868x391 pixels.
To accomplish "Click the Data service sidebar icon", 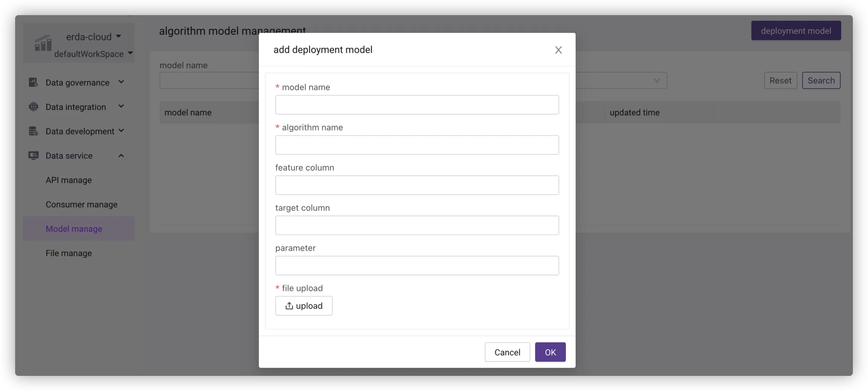I will tap(34, 156).
